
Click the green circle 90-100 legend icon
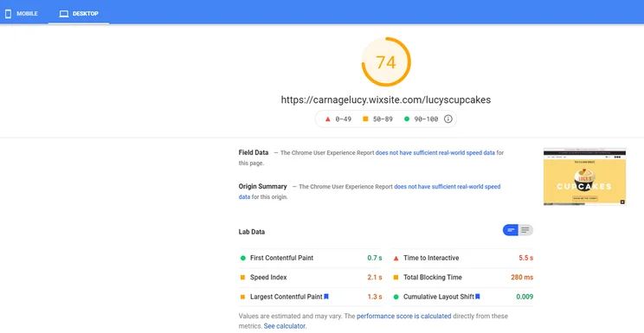(x=407, y=119)
